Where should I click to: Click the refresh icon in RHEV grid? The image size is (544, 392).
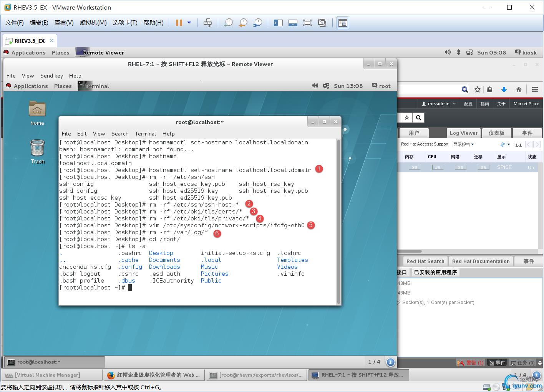503,145
